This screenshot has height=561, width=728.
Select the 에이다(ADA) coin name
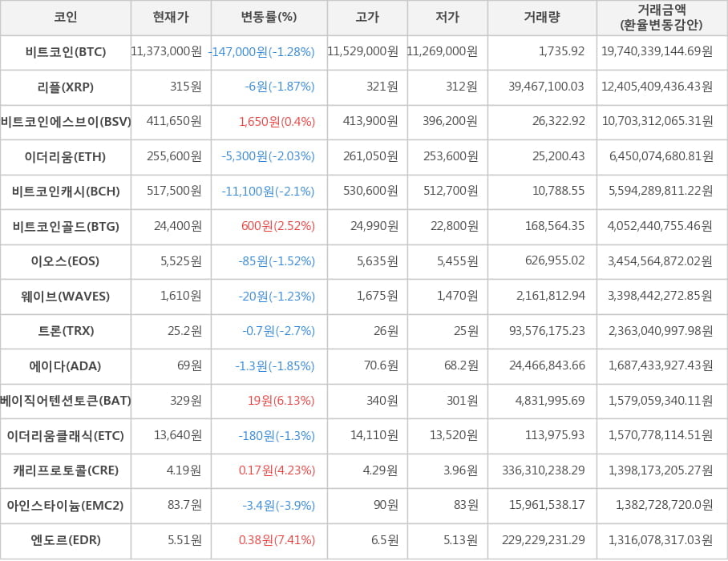[x=66, y=366]
